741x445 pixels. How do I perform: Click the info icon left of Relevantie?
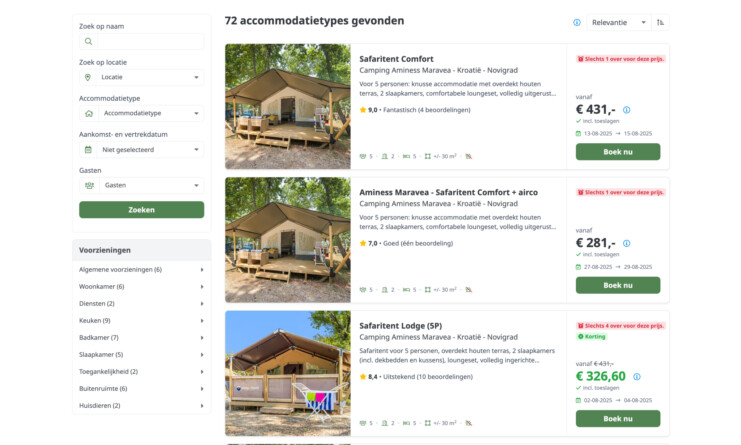point(577,22)
